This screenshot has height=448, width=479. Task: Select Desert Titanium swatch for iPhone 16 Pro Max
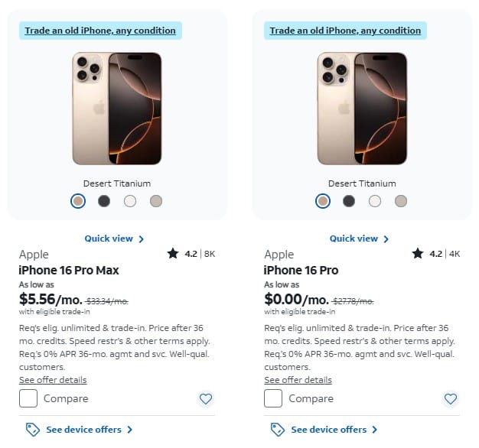(x=78, y=201)
